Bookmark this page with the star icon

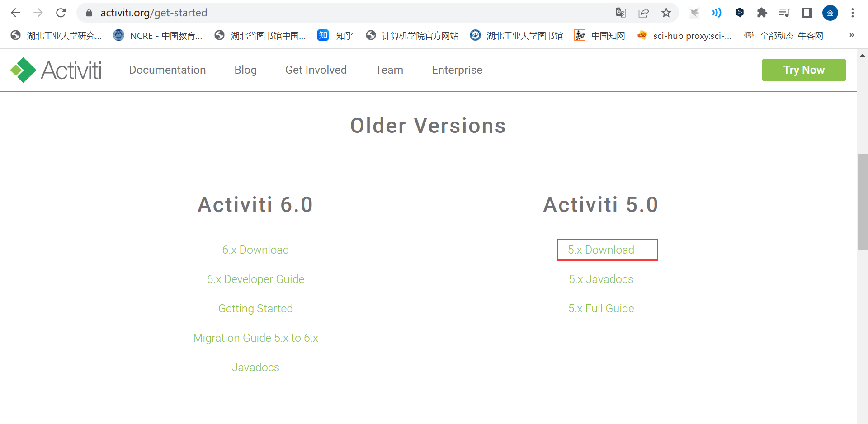[x=666, y=13]
